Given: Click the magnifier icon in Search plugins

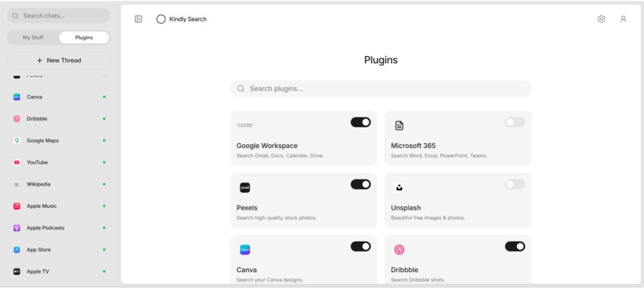Looking at the screenshot, I should click(x=241, y=89).
